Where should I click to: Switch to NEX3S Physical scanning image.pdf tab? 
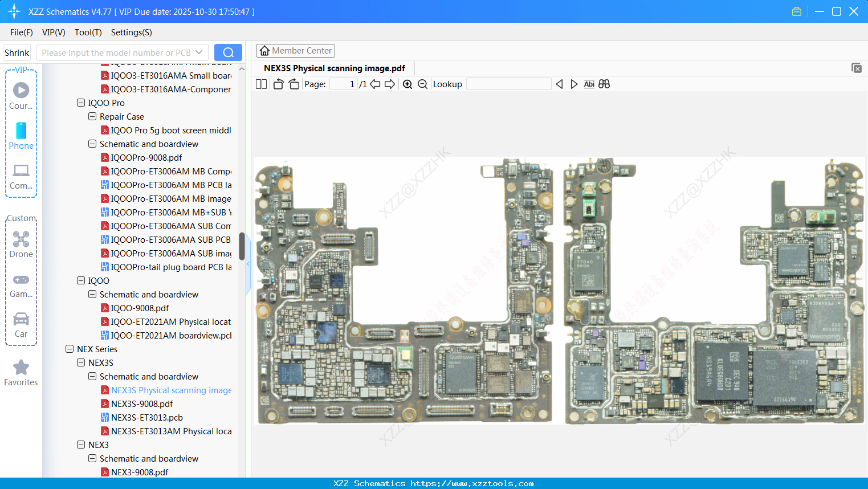(334, 68)
